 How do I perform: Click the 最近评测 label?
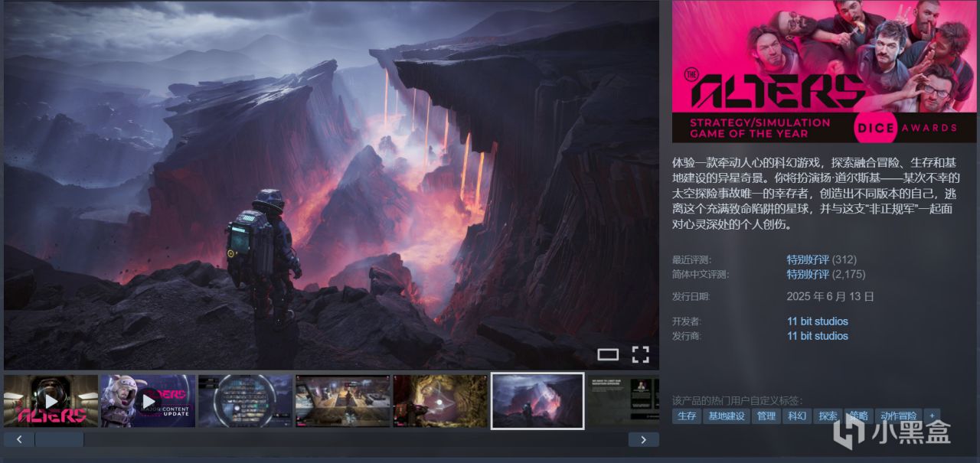pos(691,259)
